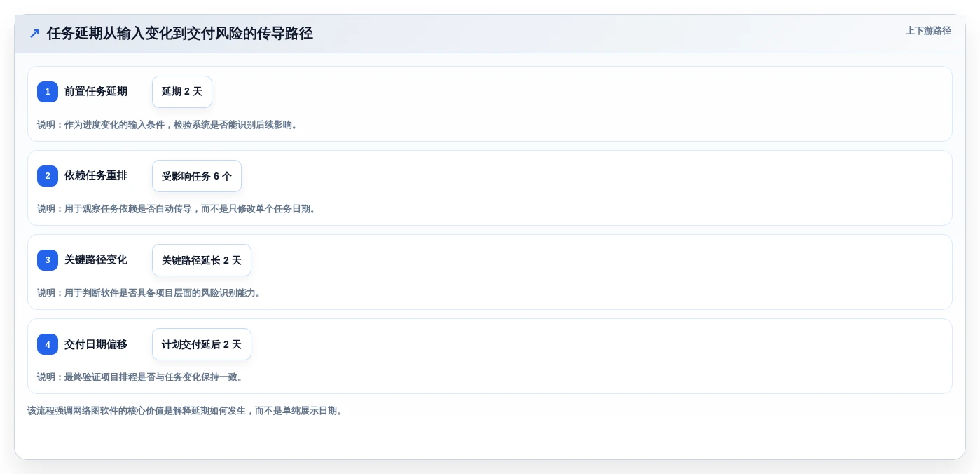The image size is (980, 474).
Task: Select the 延期 2 天 tag
Action: 182,92
